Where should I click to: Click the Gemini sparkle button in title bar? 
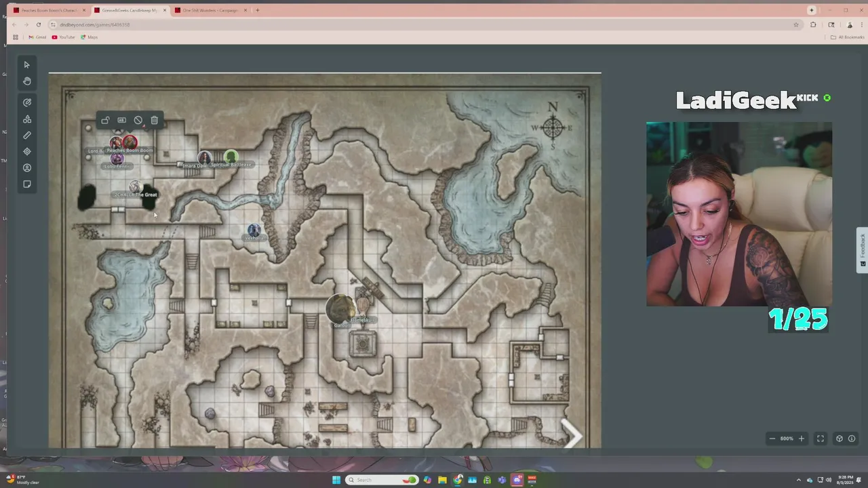[x=812, y=10]
